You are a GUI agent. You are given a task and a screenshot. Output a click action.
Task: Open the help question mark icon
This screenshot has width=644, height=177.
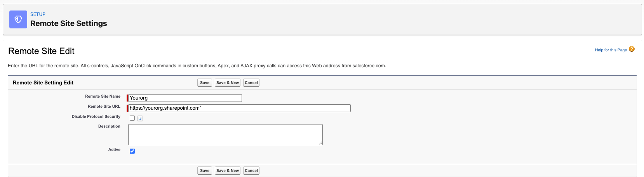coord(632,49)
